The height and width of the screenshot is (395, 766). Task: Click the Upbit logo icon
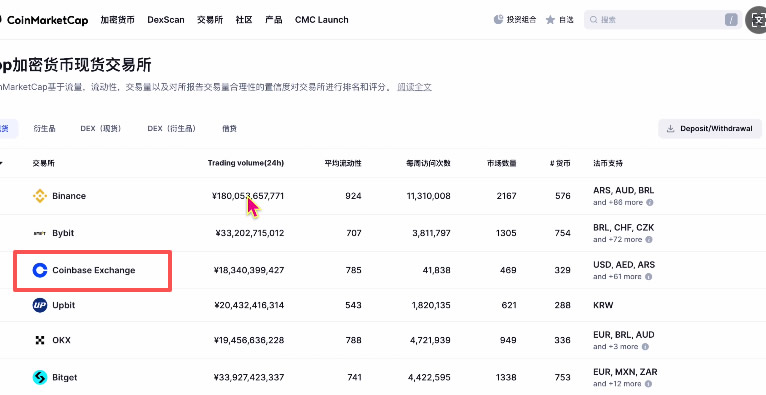tap(40, 305)
